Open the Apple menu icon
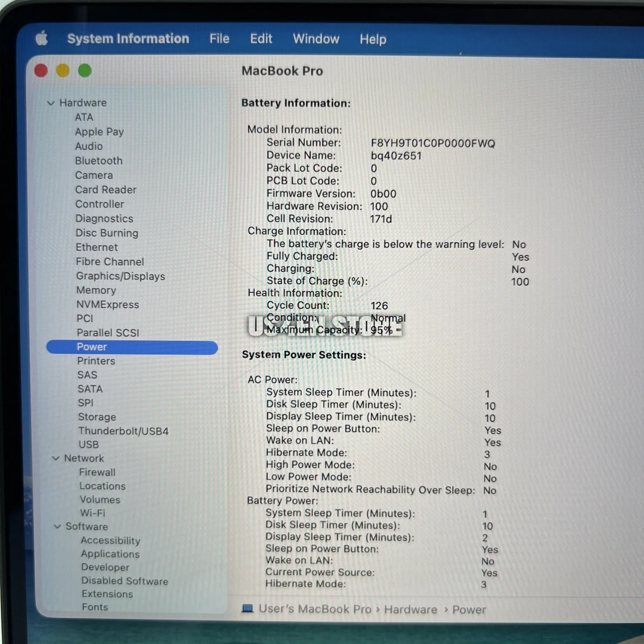Viewport: 644px width, 644px height. tap(41, 39)
